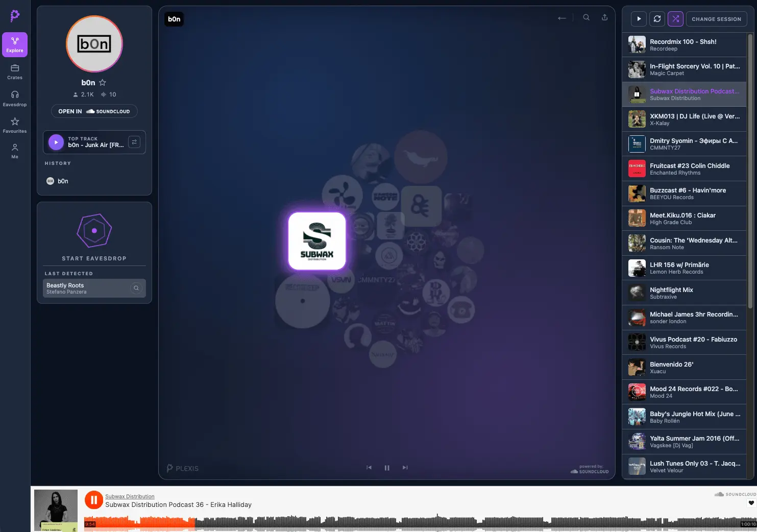
Task: Select the Subwax Distribution node
Action: tap(317, 241)
